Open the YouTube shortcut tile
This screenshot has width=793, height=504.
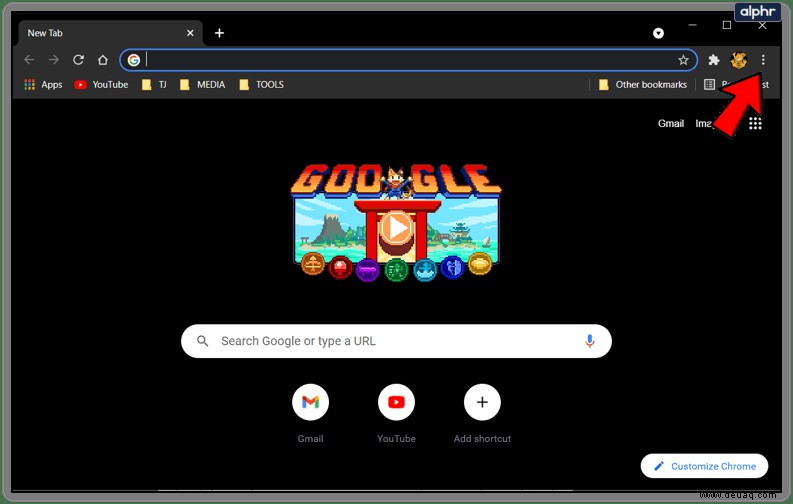click(396, 414)
